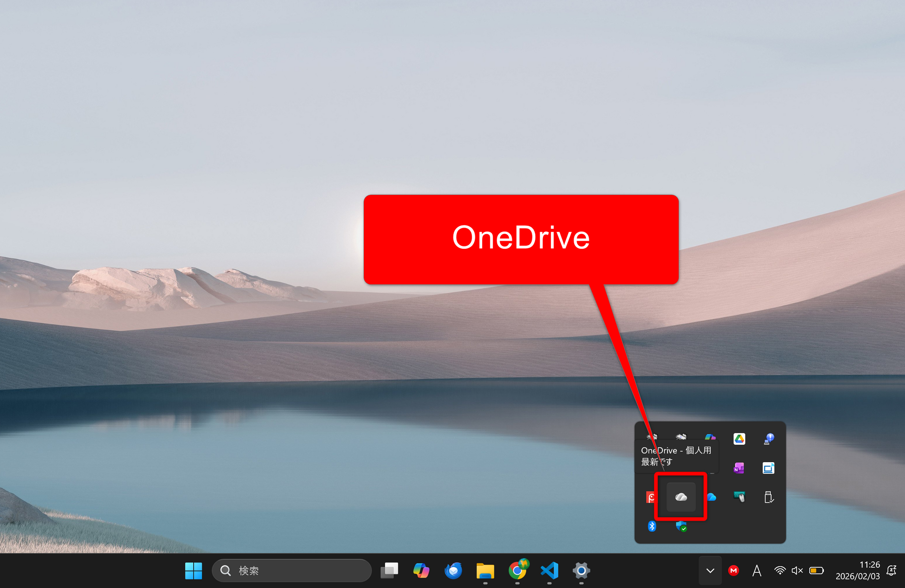Click the Google Drive tray icon
905x588 pixels.
739,439
